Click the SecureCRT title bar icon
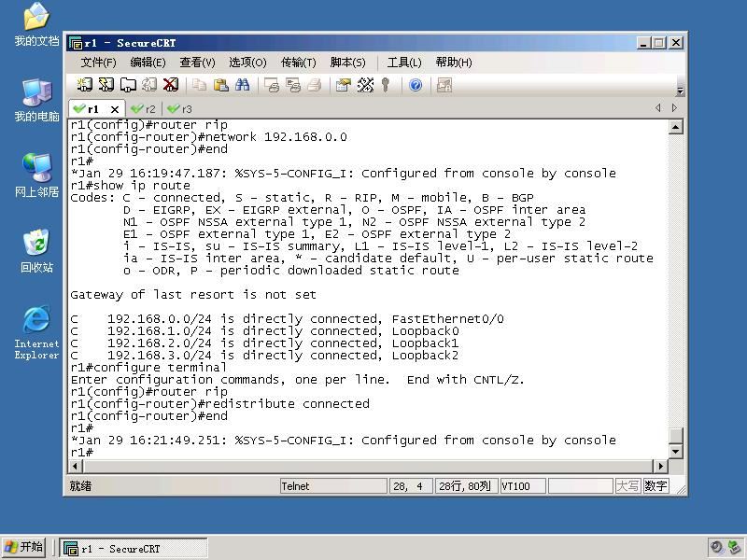The image size is (747, 560). pos(76,43)
